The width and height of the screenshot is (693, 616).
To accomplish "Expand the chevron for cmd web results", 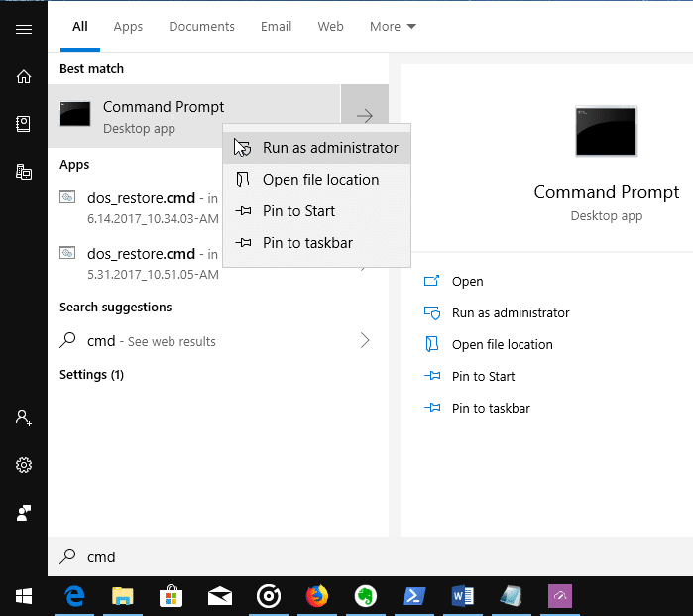I will point(365,340).
